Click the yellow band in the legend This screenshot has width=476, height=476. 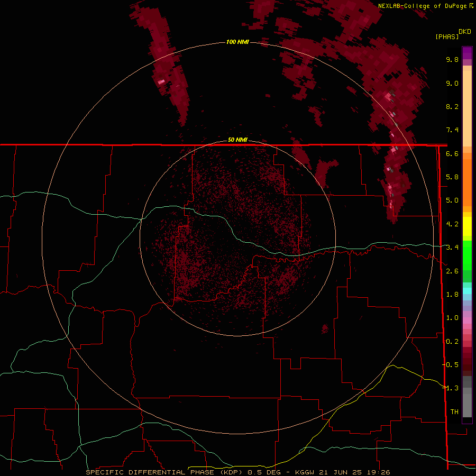point(467,226)
